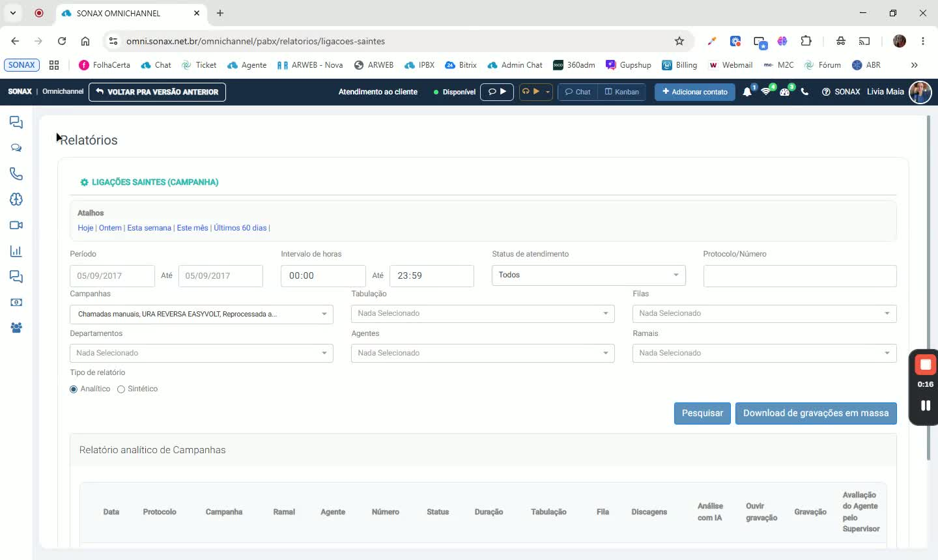Open the top chat bubbles sidebar icon
The height and width of the screenshot is (560, 938).
point(16,122)
